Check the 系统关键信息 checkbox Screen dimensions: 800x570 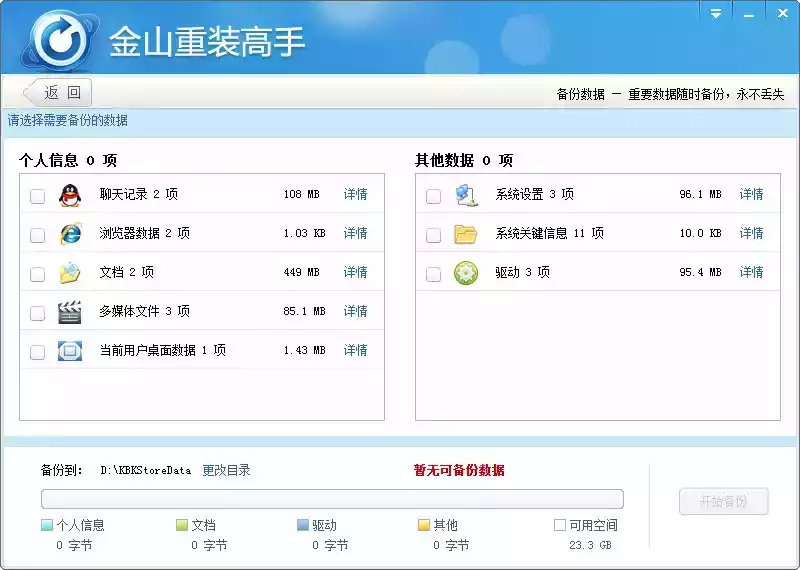click(x=433, y=235)
